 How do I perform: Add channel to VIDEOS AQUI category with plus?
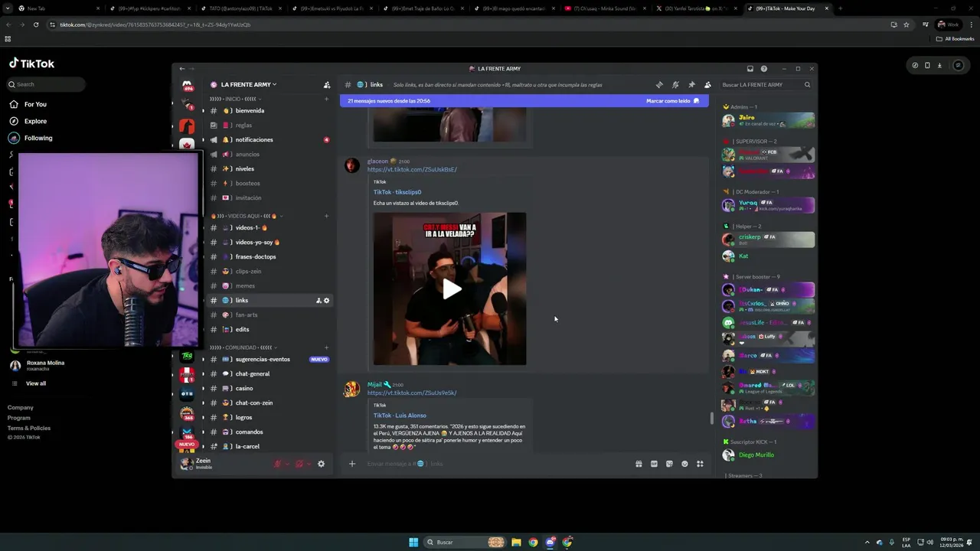coord(326,216)
